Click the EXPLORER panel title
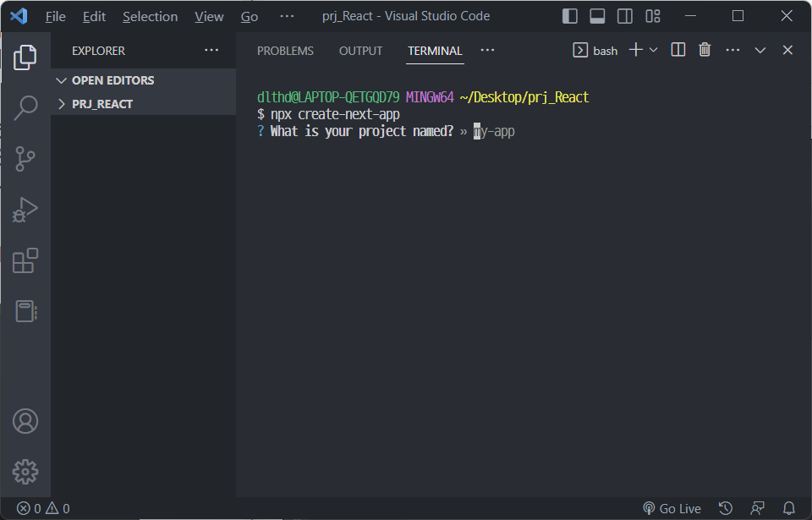The width and height of the screenshot is (812, 520). pyautogui.click(x=98, y=51)
